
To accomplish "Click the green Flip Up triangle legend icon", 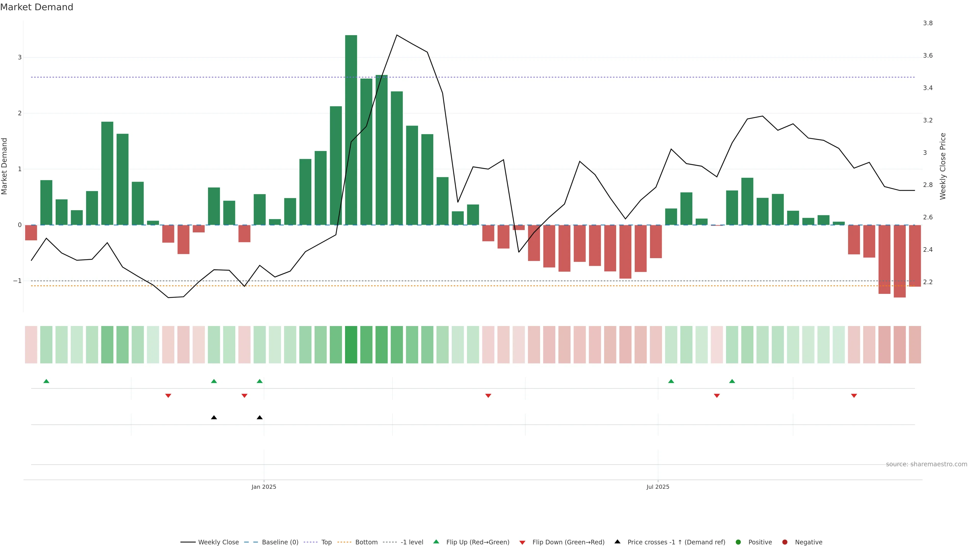I will [x=436, y=542].
